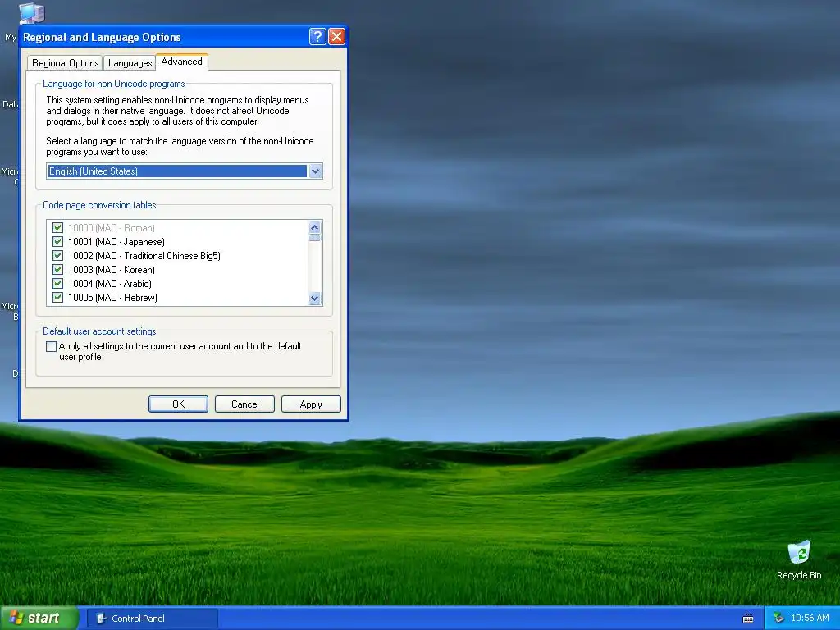Select the 10005 (MAC - Hebrew) list row text

pyautogui.click(x=112, y=297)
